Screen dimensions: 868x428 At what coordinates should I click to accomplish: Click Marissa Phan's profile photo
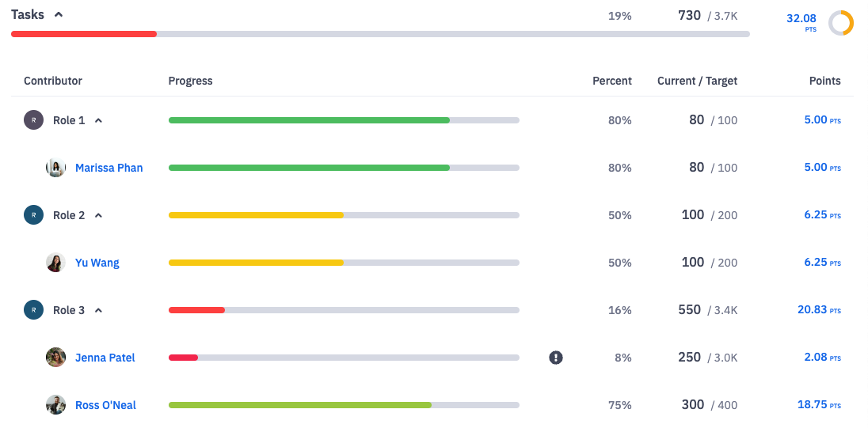tap(55, 168)
